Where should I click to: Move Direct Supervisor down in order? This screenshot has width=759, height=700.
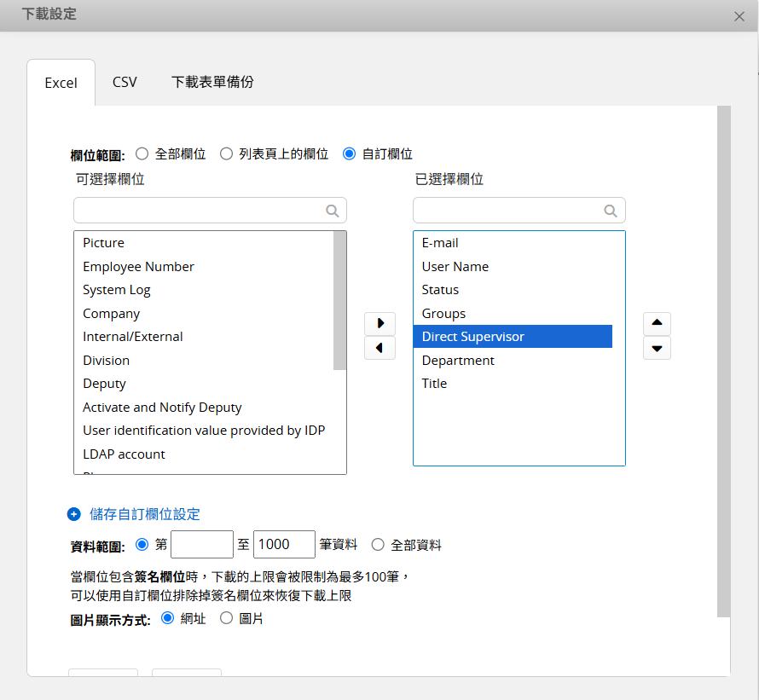click(x=657, y=348)
